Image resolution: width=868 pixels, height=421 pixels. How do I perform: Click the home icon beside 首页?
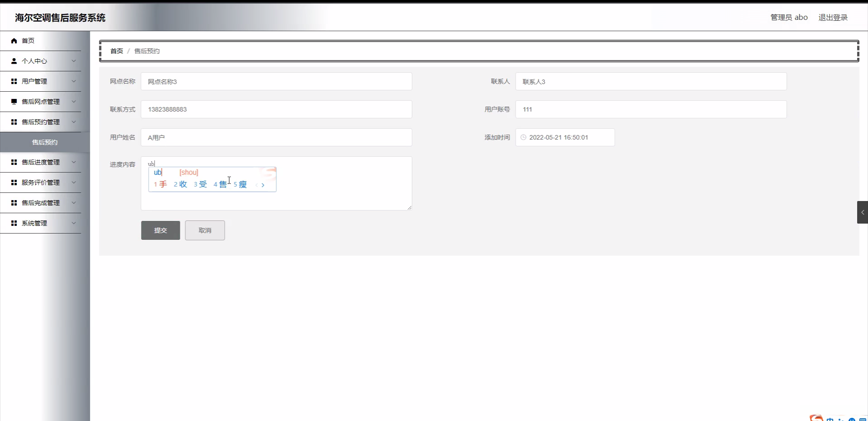click(14, 41)
